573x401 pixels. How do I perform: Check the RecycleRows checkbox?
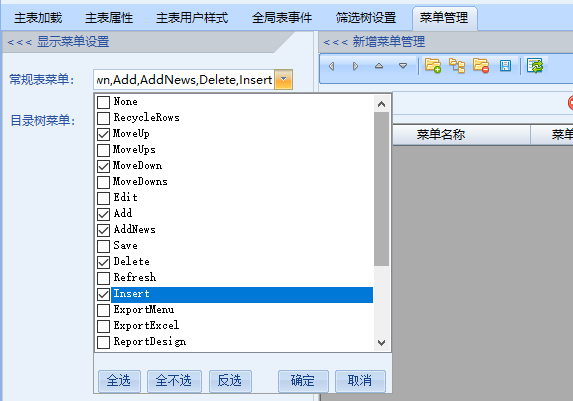point(103,118)
